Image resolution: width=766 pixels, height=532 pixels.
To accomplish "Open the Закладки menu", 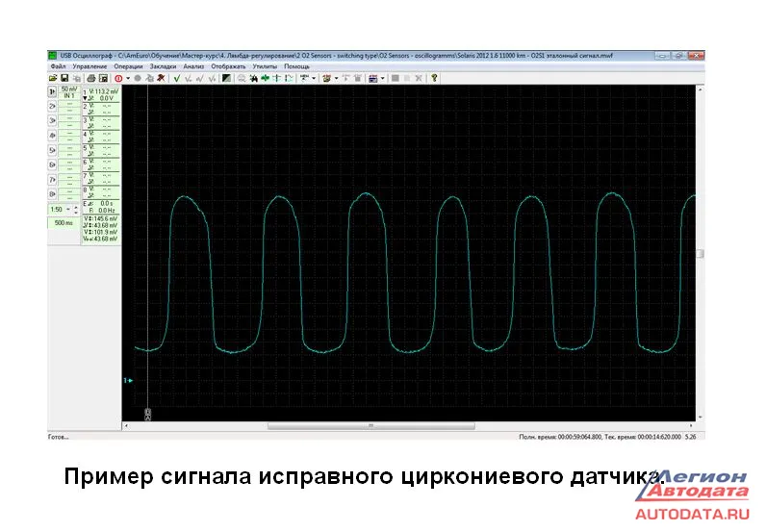I will (163, 66).
